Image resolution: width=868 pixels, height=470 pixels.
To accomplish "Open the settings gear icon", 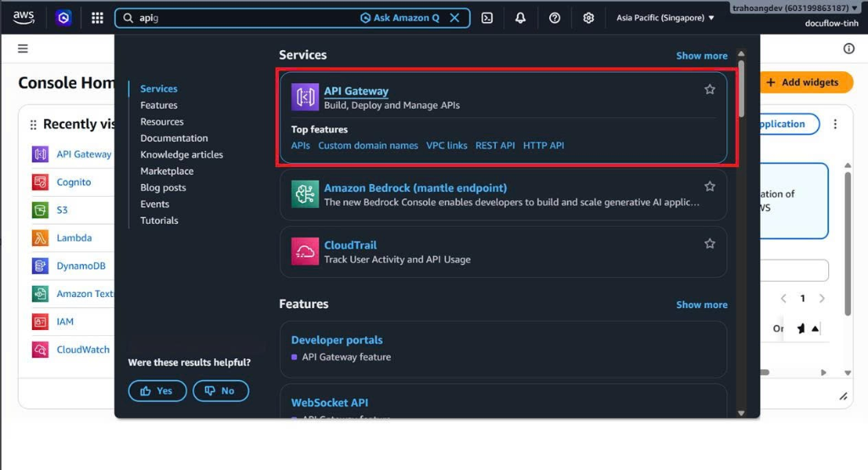I will pos(588,18).
